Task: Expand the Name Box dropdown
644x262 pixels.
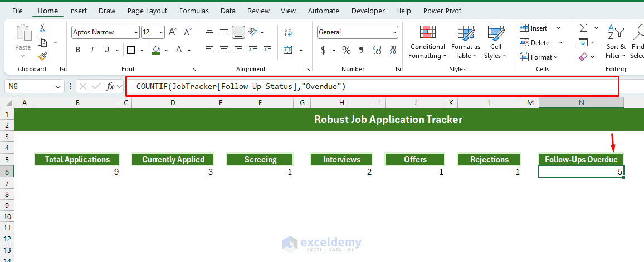Action: tap(57, 87)
